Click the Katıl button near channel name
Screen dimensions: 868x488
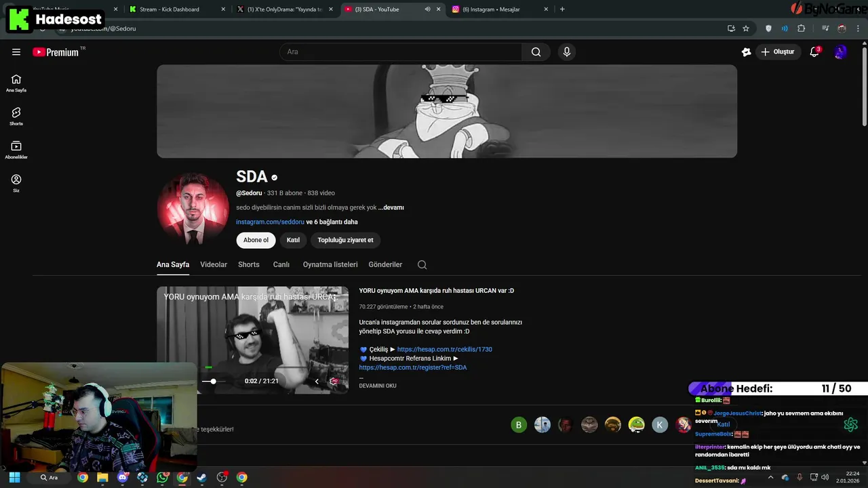[x=293, y=240]
